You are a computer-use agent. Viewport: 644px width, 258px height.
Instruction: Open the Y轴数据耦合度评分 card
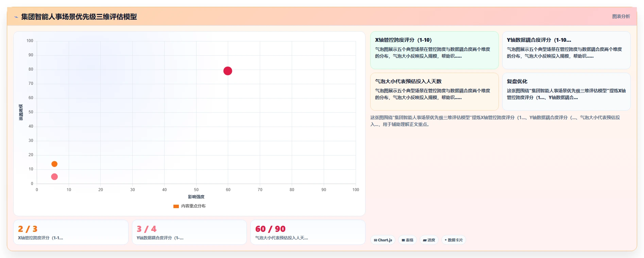click(566, 50)
